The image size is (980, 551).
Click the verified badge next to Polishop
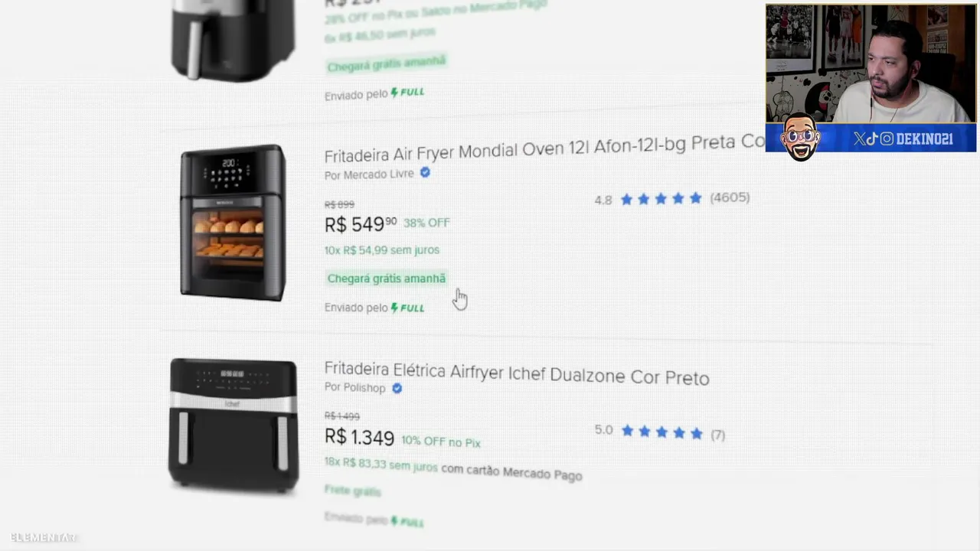click(397, 388)
